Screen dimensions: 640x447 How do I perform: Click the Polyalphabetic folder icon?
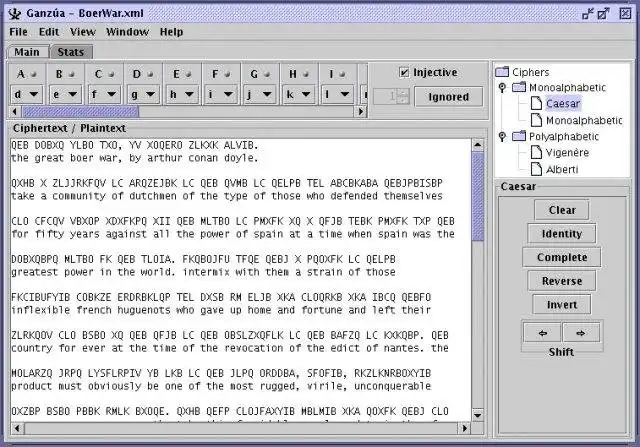coord(519,136)
